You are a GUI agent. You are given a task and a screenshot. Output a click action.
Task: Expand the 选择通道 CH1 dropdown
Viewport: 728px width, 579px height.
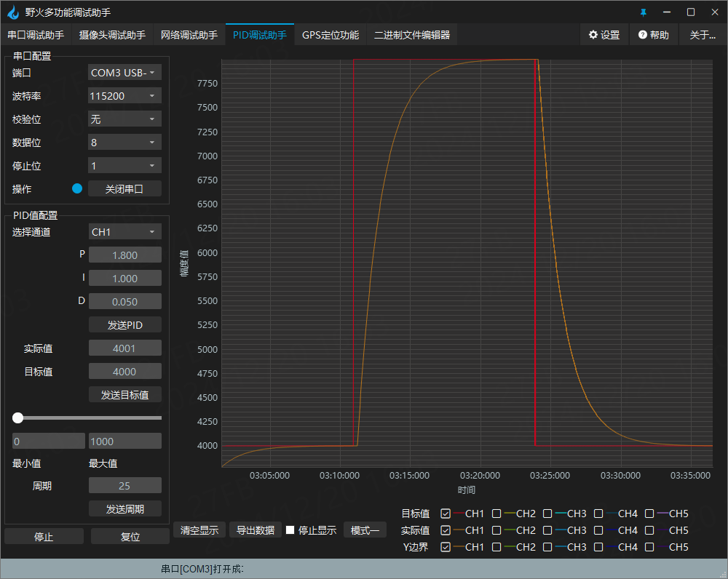tap(124, 231)
